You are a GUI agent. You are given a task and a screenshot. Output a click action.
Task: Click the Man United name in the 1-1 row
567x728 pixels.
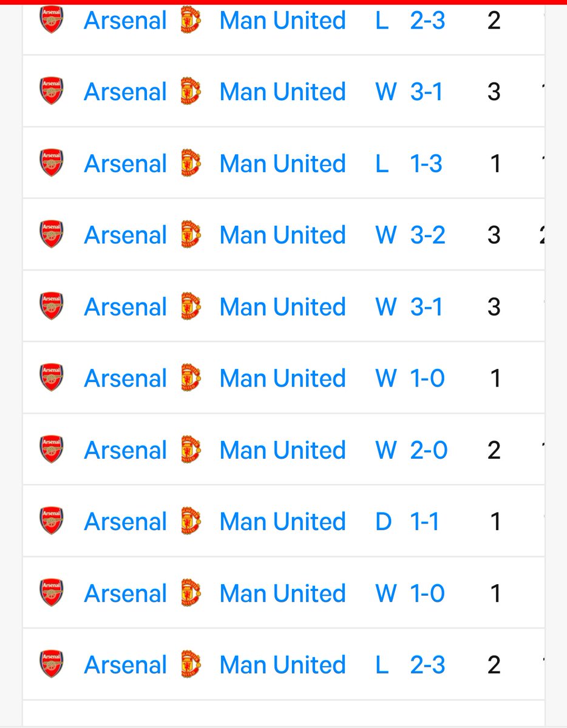click(282, 521)
